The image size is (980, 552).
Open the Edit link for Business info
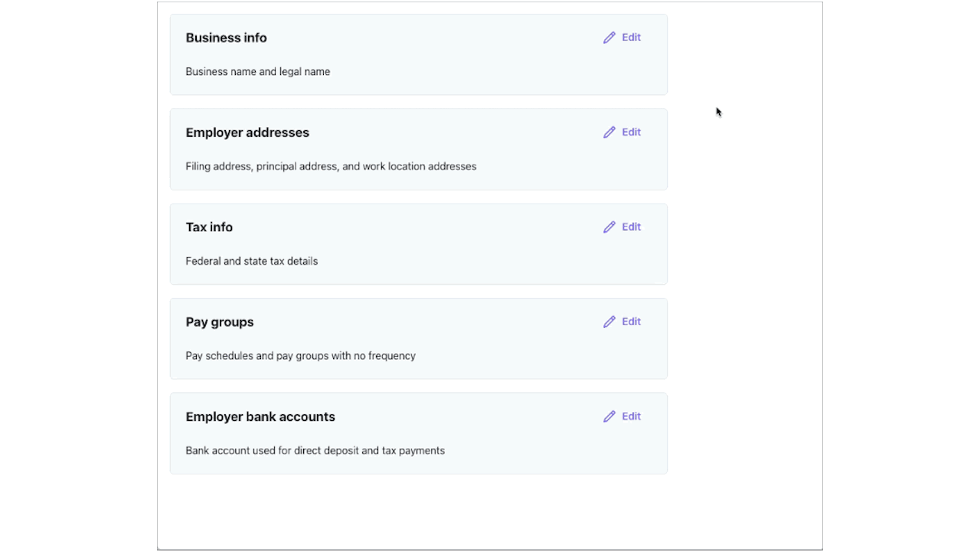pyautogui.click(x=631, y=38)
